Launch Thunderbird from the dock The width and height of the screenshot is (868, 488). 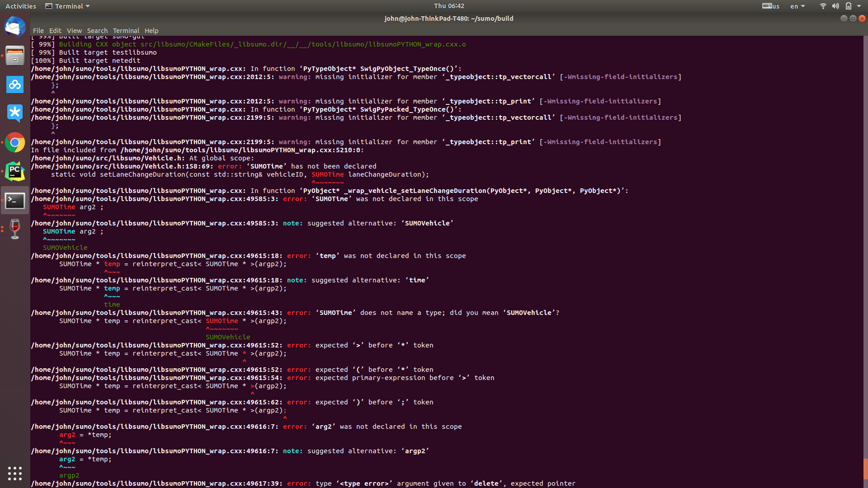tap(15, 26)
